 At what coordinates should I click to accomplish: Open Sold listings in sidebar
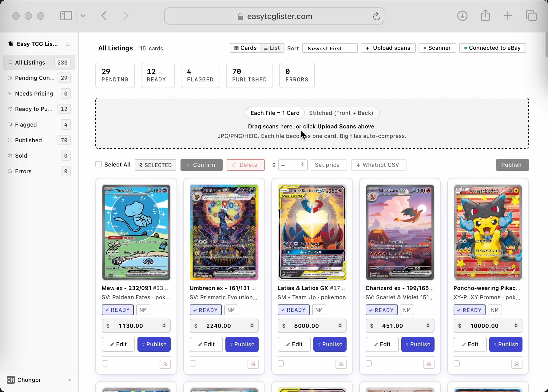[39, 156]
